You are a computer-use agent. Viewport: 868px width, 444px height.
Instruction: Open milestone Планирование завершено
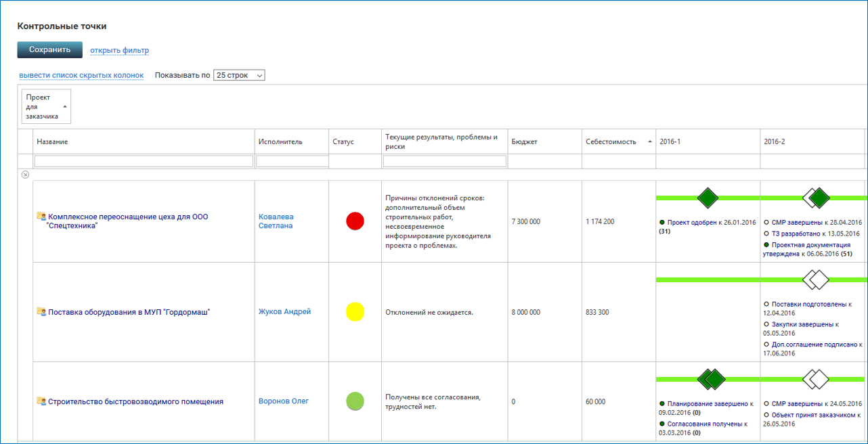[x=708, y=403]
